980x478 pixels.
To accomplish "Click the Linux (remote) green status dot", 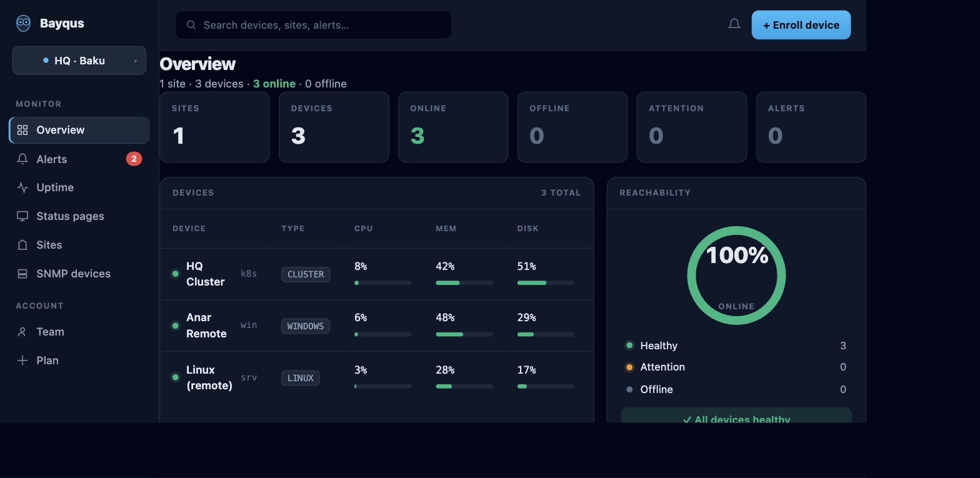I will click(x=175, y=377).
